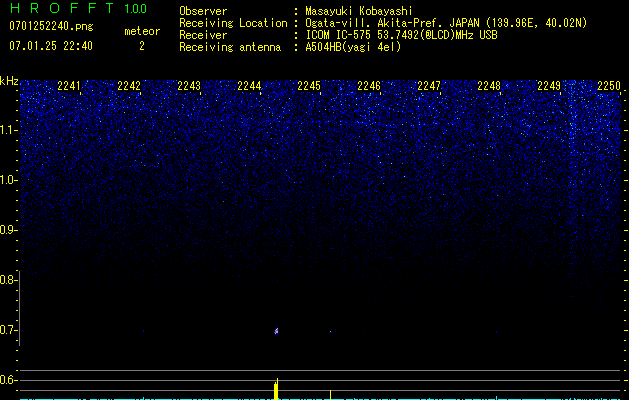Viewport: 629px width, 400px height.
Task: Click the Receiver field label
Action: [203, 35]
